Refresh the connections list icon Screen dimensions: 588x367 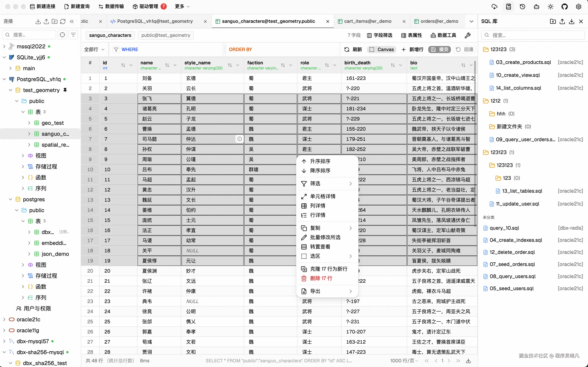click(63, 21)
